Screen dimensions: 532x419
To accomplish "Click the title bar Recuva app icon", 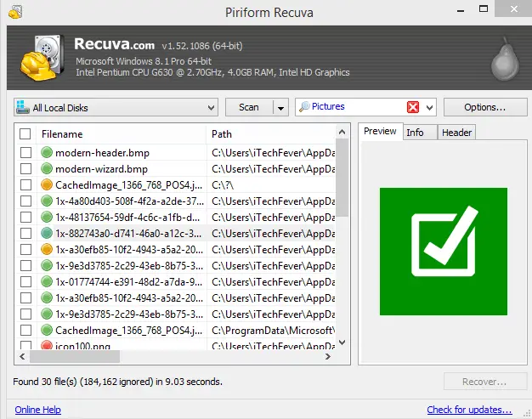I will [x=15, y=12].
